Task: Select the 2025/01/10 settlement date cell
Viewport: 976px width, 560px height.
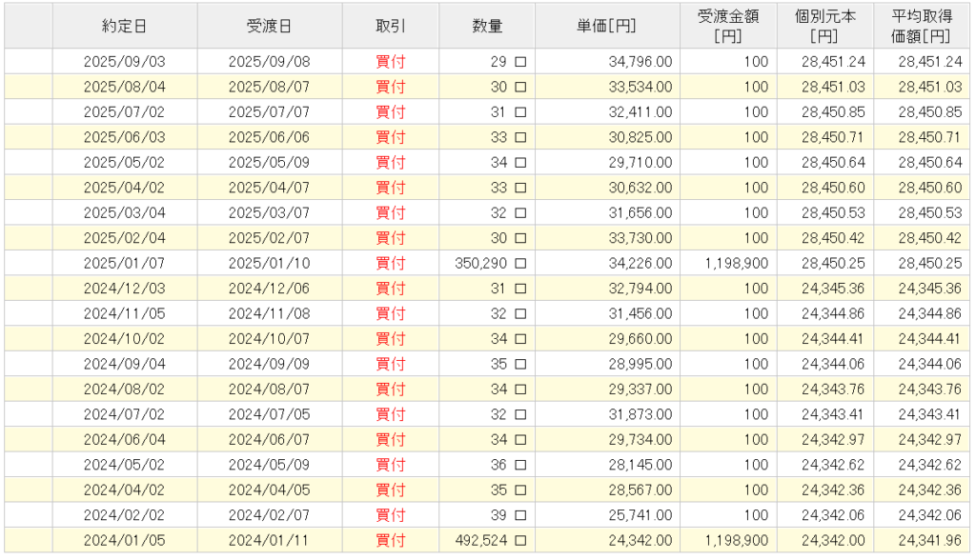Action: pos(270,263)
